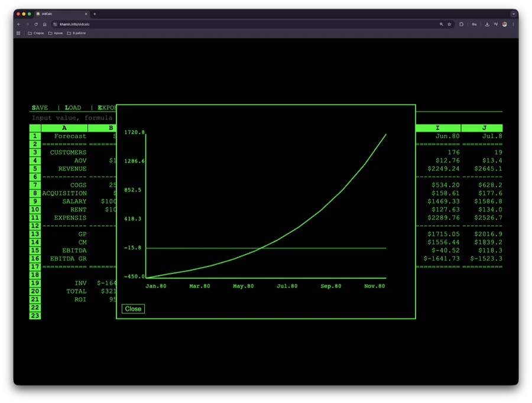Close the chart popup
Image resolution: width=532 pixels, height=403 pixels.
pos(133,308)
